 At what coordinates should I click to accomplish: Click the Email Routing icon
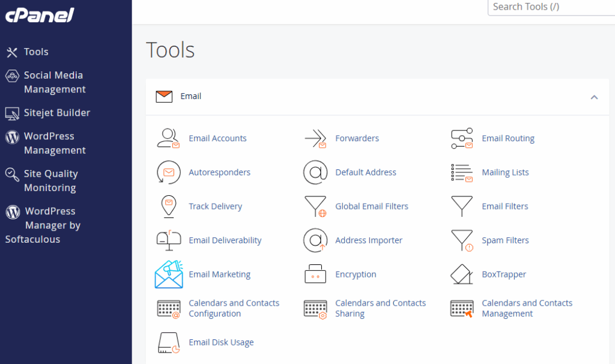point(462,139)
